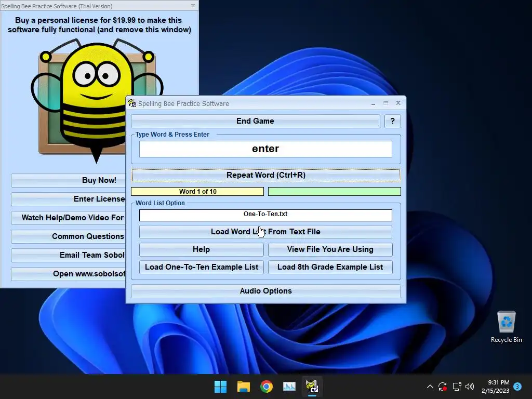
Task: Open help with the question mark button
Action: [x=393, y=121]
